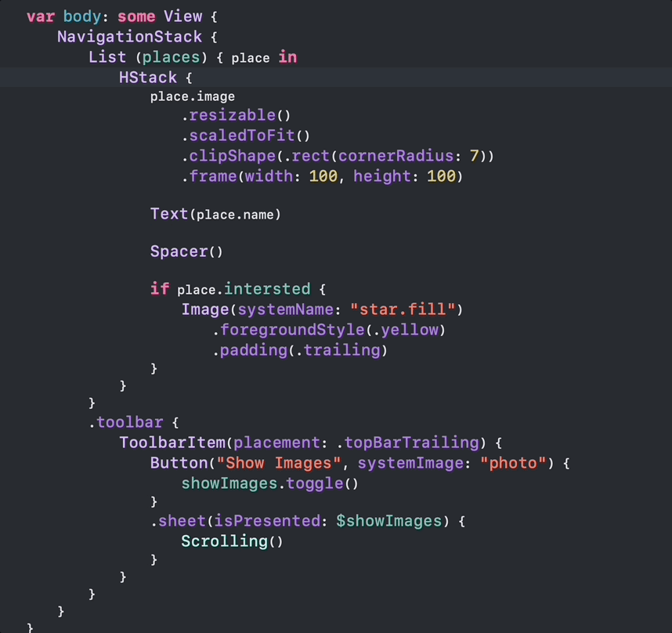Image resolution: width=672 pixels, height=633 pixels.
Task: Place cursor on 'HStack' keyword
Action: tap(148, 78)
